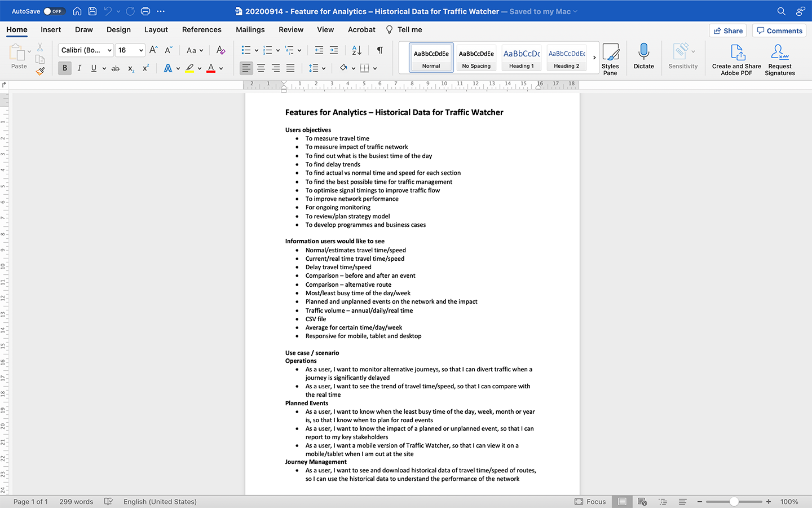Image resolution: width=812 pixels, height=508 pixels.
Task: Toggle AutoSave switch
Action: click(x=54, y=11)
